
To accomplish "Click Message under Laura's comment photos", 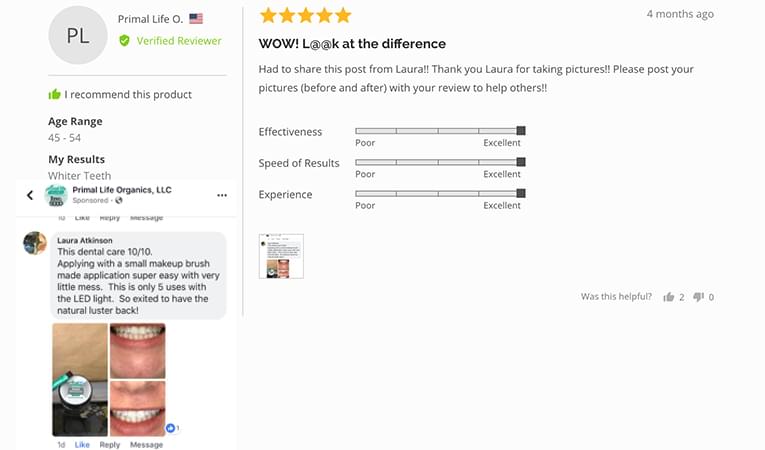I will pos(146,444).
